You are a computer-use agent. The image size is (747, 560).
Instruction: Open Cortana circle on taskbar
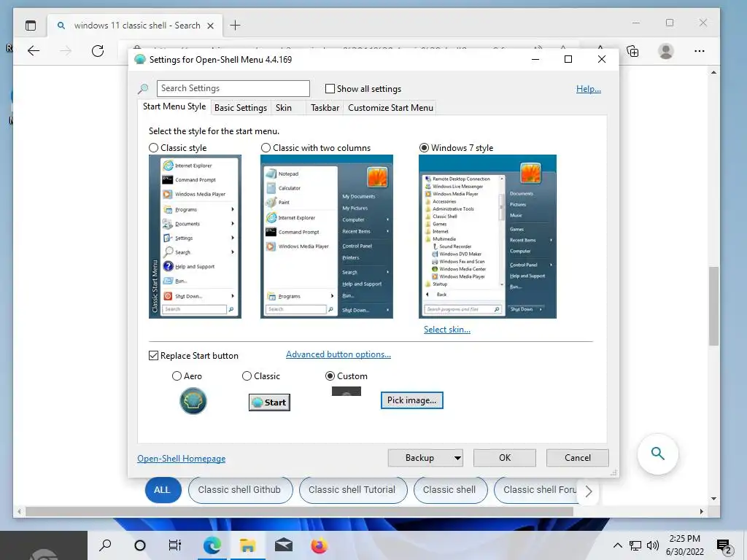point(139,545)
